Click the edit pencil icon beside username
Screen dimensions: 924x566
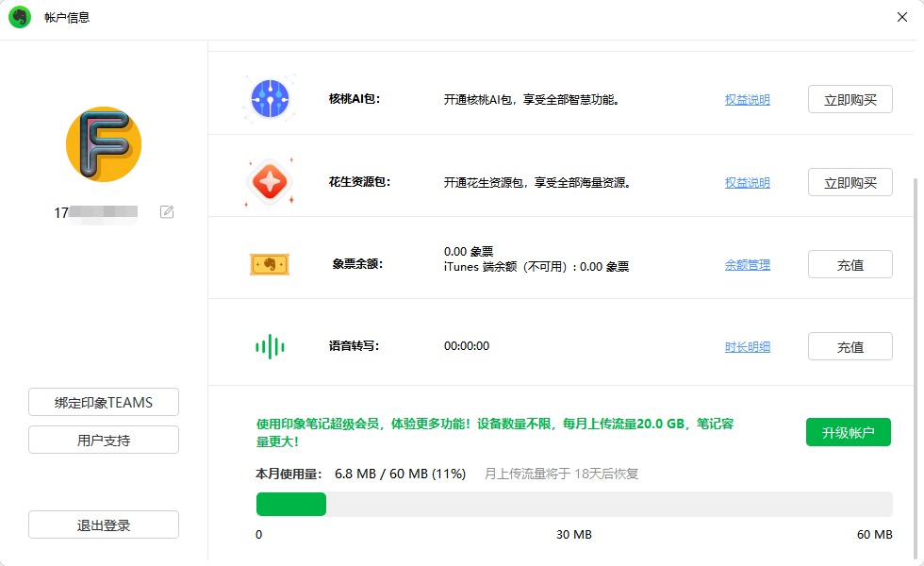pyautogui.click(x=167, y=212)
